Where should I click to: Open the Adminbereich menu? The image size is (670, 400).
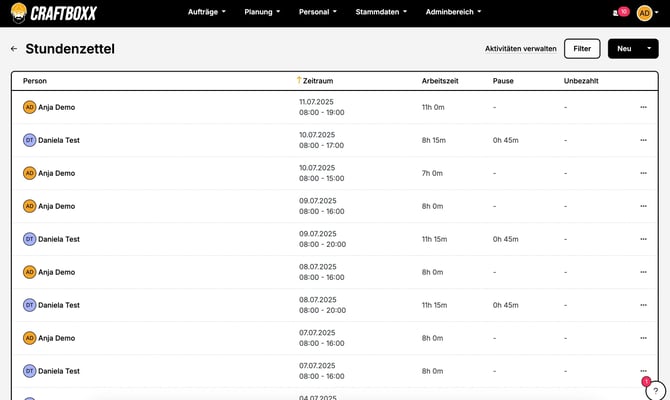(453, 12)
